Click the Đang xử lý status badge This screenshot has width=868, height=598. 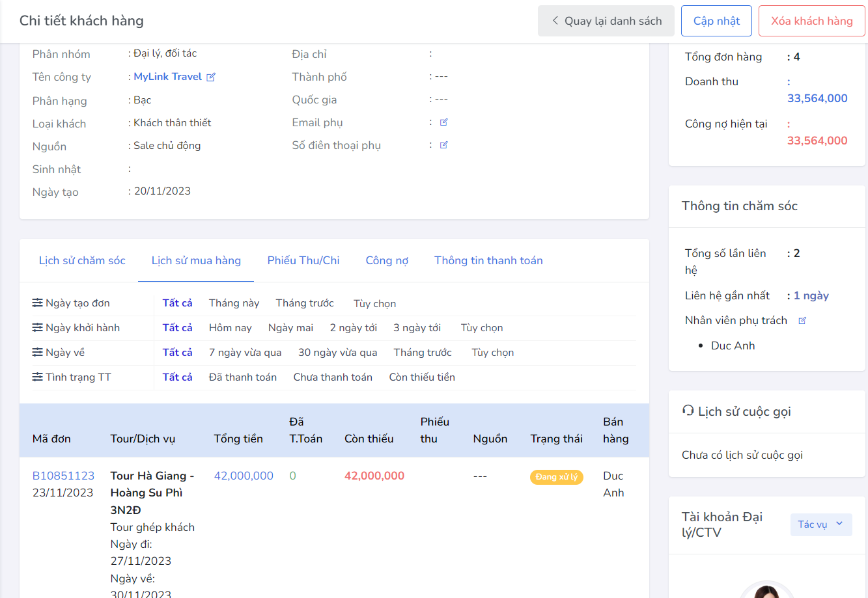[x=557, y=477]
